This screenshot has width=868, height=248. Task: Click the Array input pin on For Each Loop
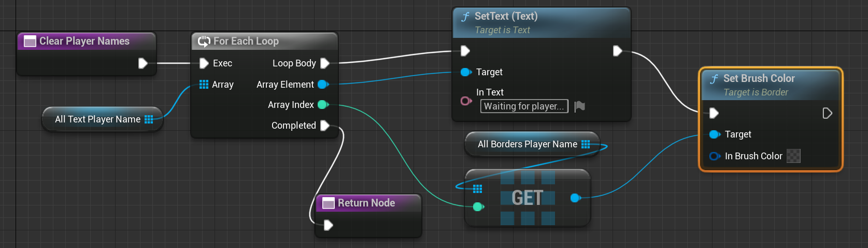click(204, 85)
